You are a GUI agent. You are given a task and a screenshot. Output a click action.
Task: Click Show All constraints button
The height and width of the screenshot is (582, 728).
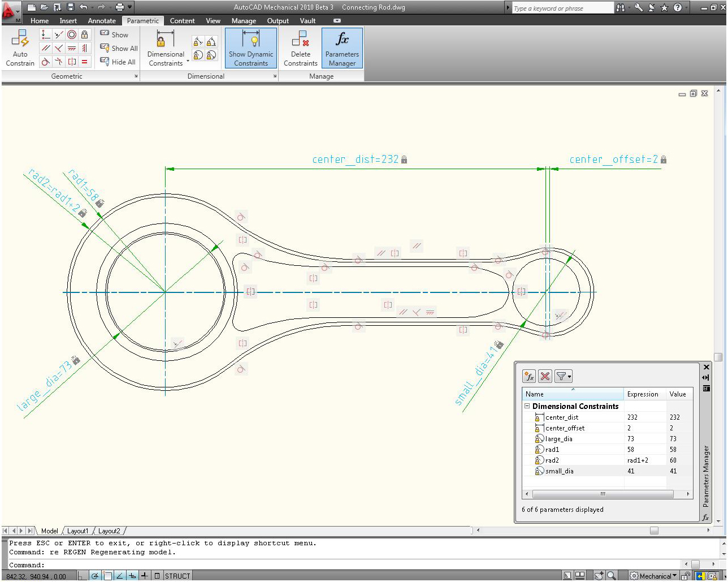point(119,49)
